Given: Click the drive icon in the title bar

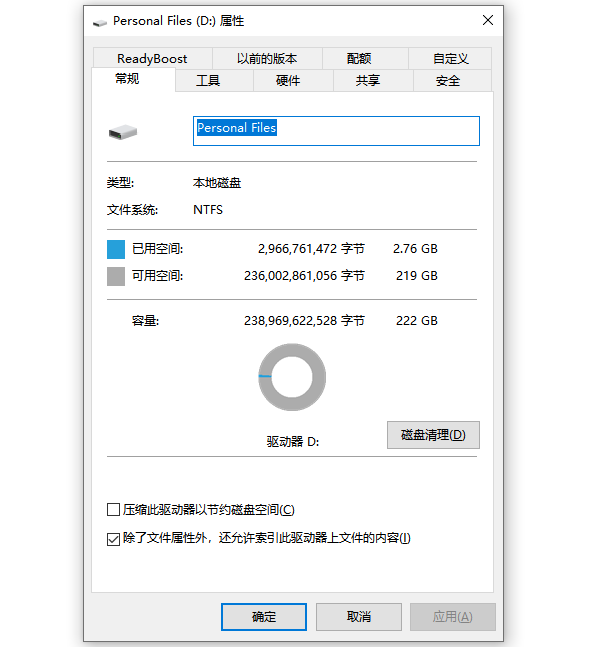Looking at the screenshot, I should coord(100,22).
